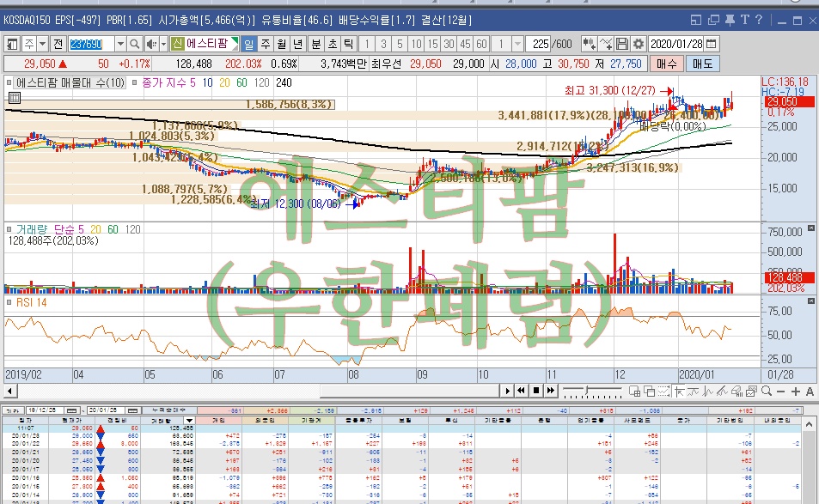
Task: Select tick 틱 chart period
Action: 349,44
